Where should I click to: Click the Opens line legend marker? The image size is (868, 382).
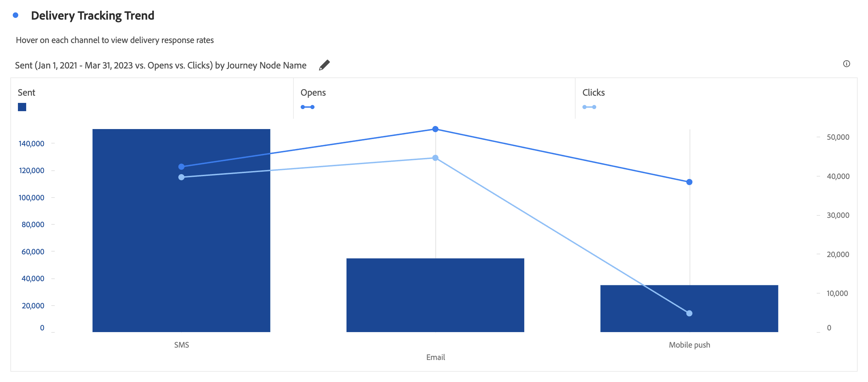[x=307, y=107]
